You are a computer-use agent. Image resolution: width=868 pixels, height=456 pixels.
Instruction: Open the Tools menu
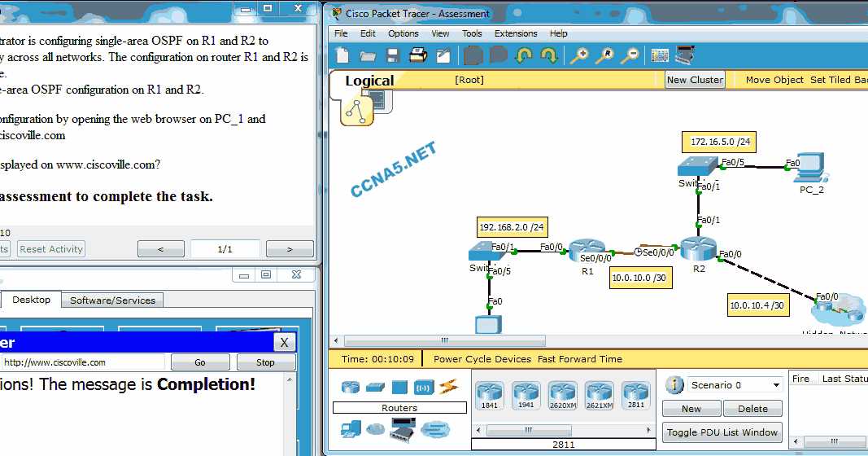pyautogui.click(x=472, y=33)
